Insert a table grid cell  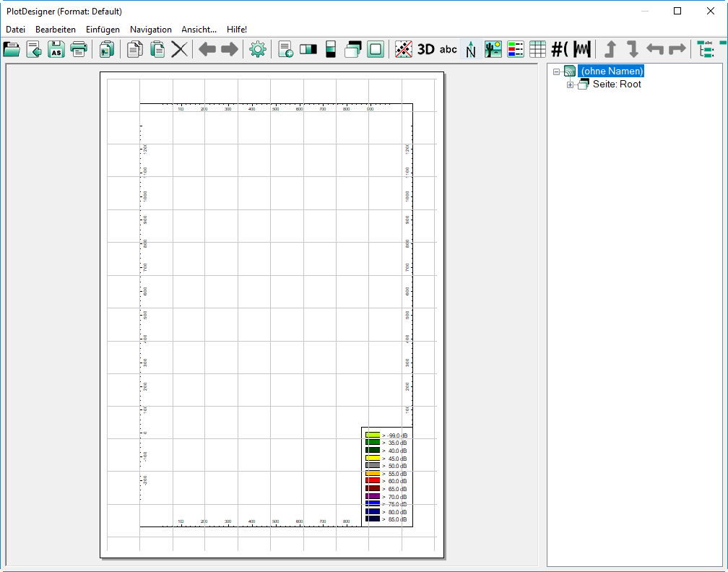537,49
